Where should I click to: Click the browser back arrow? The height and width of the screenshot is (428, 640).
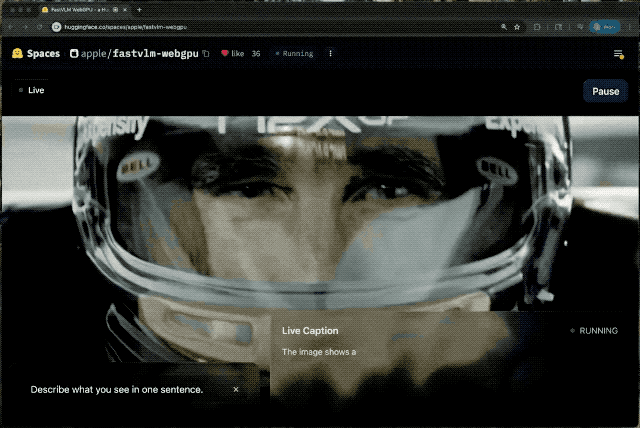point(10,26)
